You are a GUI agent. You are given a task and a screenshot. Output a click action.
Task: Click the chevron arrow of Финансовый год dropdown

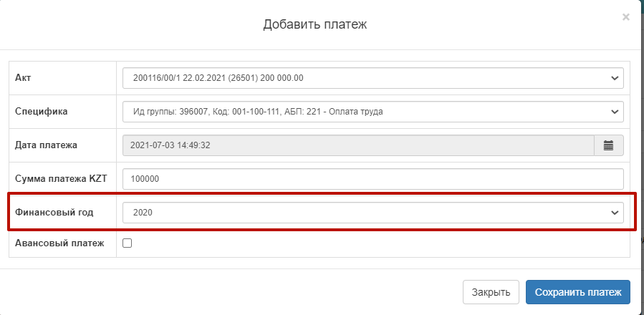[x=614, y=213]
